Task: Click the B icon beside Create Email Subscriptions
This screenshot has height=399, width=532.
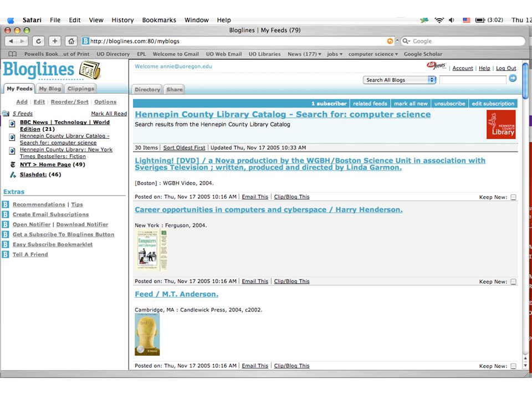Action: coord(6,214)
